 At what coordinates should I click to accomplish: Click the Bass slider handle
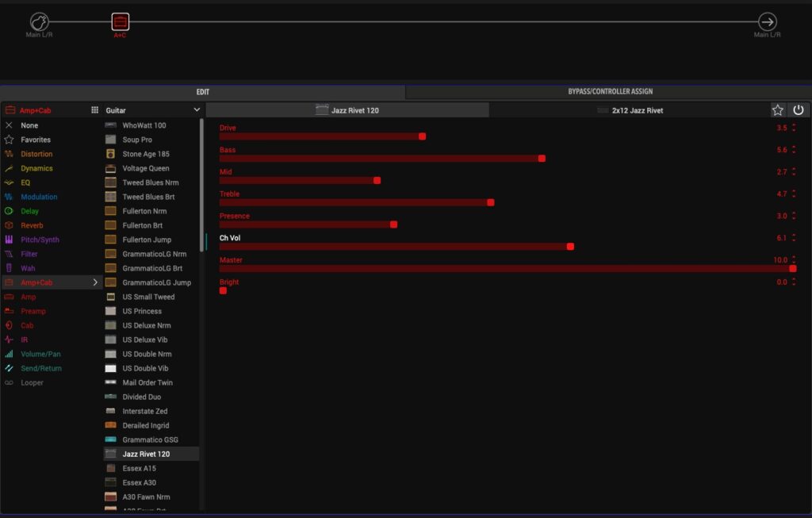(542, 159)
